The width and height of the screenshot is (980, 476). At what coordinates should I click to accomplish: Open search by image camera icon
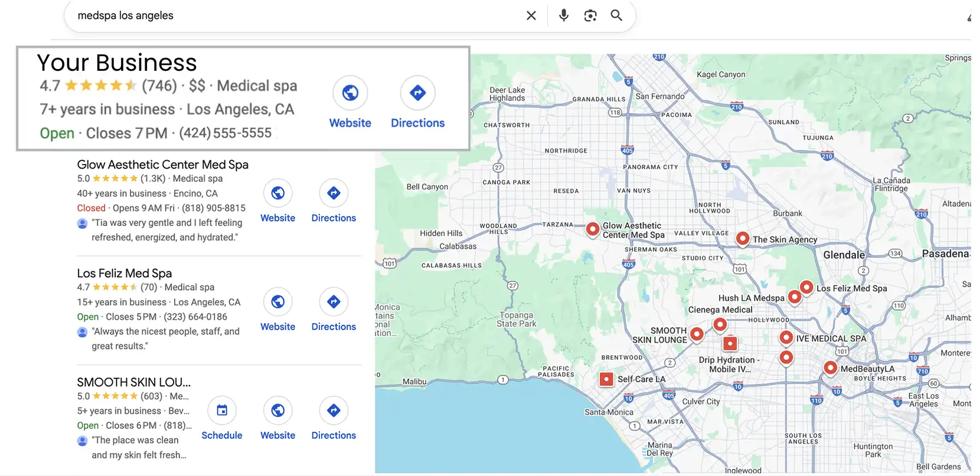(590, 15)
